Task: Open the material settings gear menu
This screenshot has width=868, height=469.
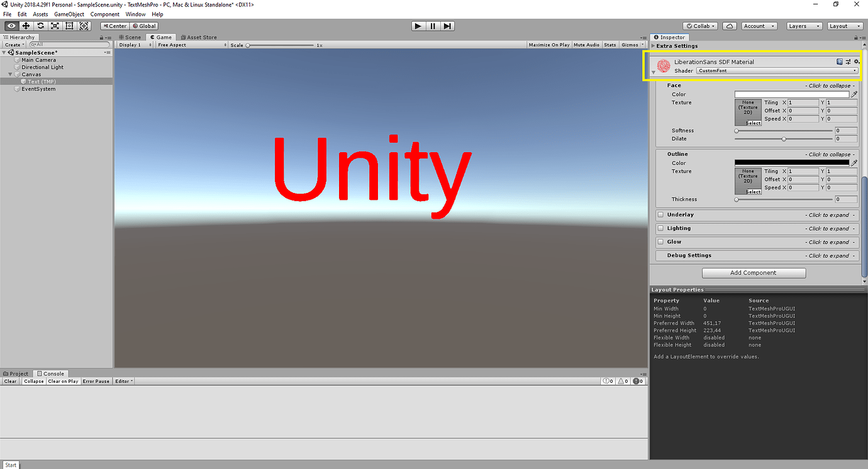Action: click(856, 62)
